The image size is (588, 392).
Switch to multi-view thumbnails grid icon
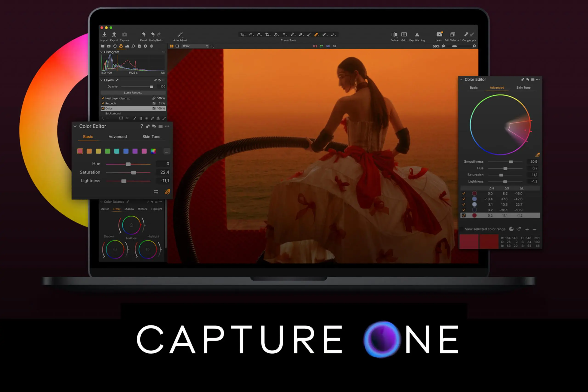point(172,46)
